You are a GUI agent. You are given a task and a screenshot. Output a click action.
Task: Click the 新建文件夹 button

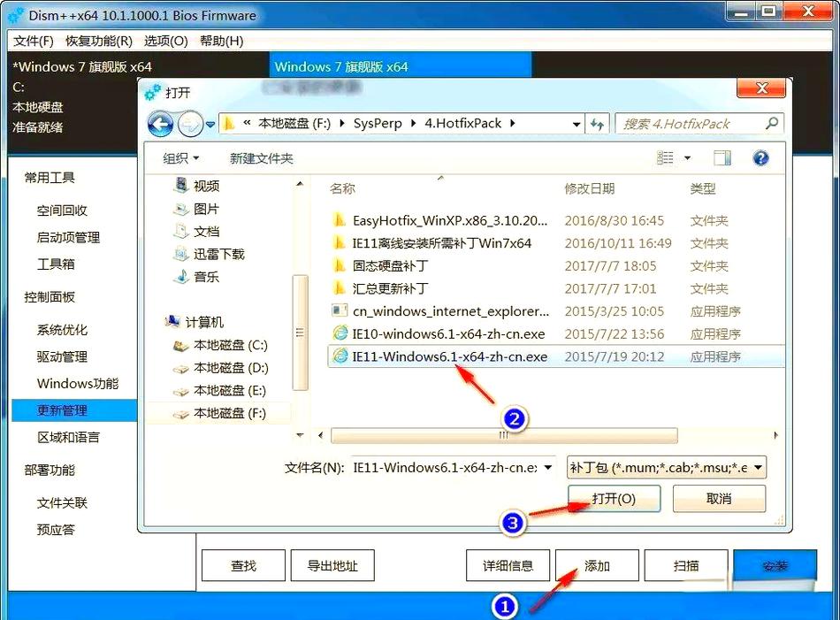click(262, 158)
